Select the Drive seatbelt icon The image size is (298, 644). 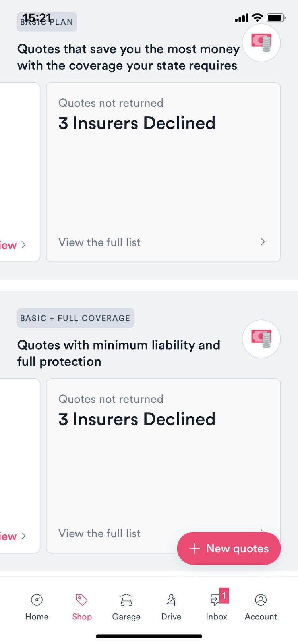(x=171, y=600)
